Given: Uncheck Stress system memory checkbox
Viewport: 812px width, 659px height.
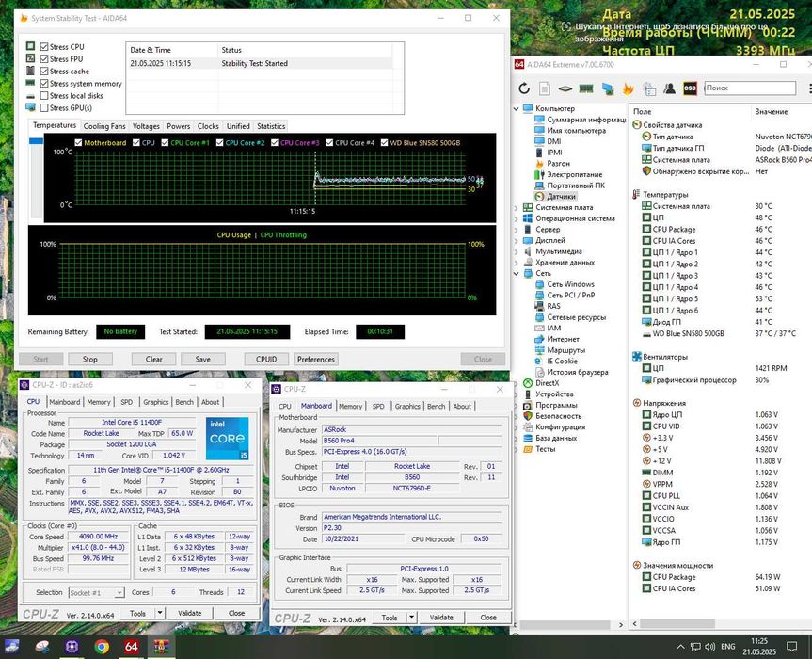Looking at the screenshot, I should pyautogui.click(x=44, y=84).
